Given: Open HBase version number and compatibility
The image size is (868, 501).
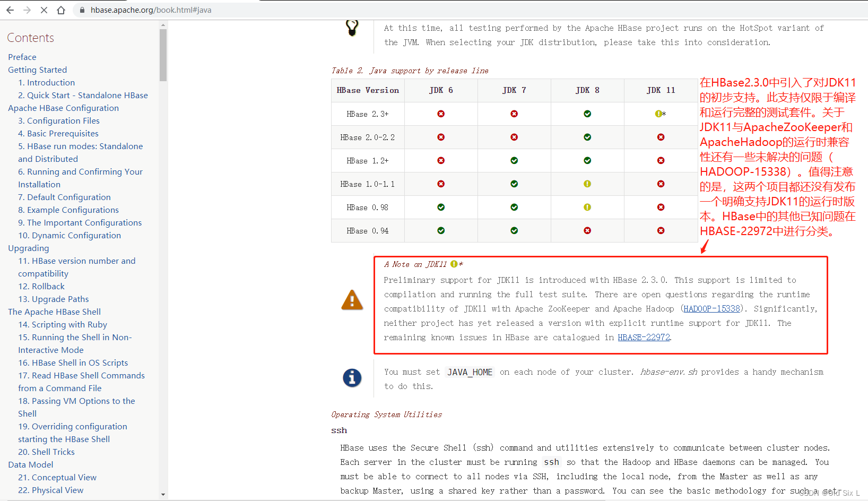Looking at the screenshot, I should tap(77, 267).
